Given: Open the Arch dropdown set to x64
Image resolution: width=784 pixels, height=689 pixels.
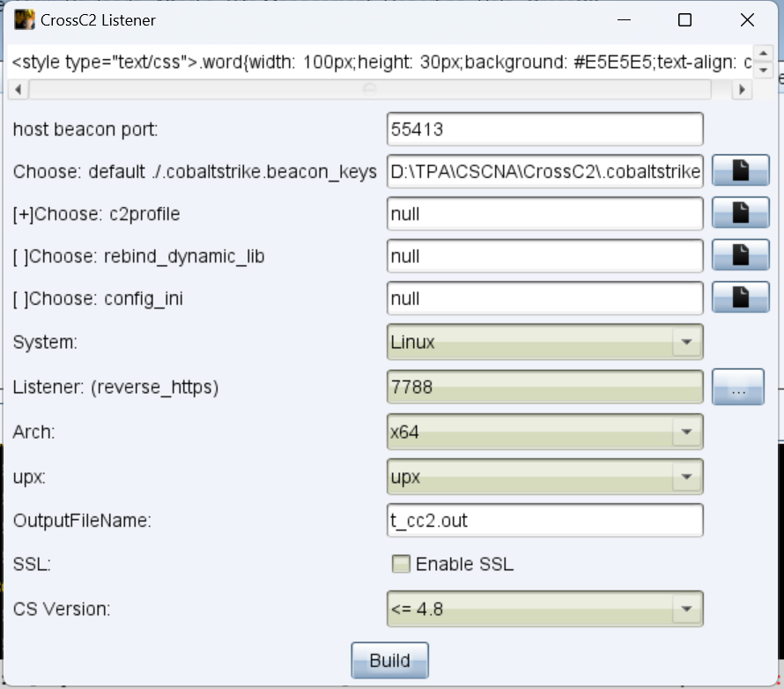Looking at the screenshot, I should [684, 433].
